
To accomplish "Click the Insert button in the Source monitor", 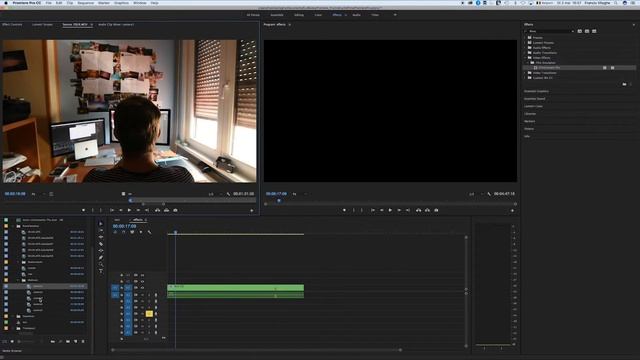I will (x=158, y=210).
